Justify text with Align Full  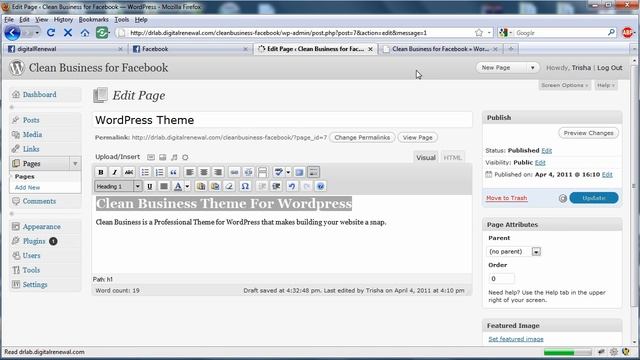[x=164, y=187]
